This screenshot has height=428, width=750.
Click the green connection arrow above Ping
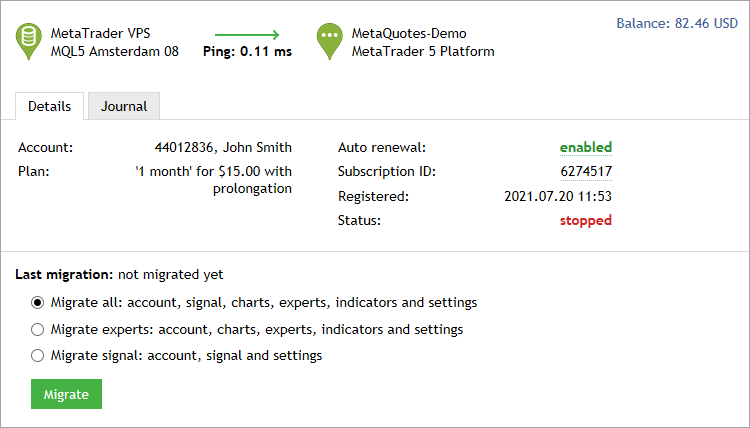[247, 34]
